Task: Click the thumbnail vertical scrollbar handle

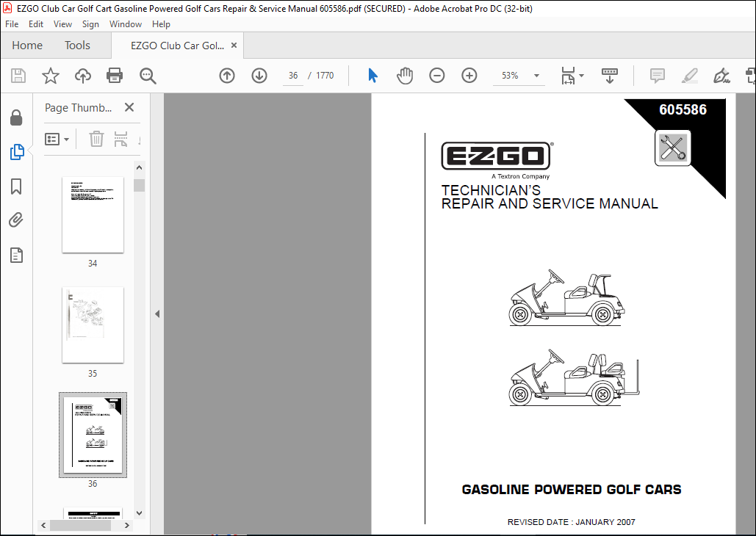Action: click(x=140, y=185)
